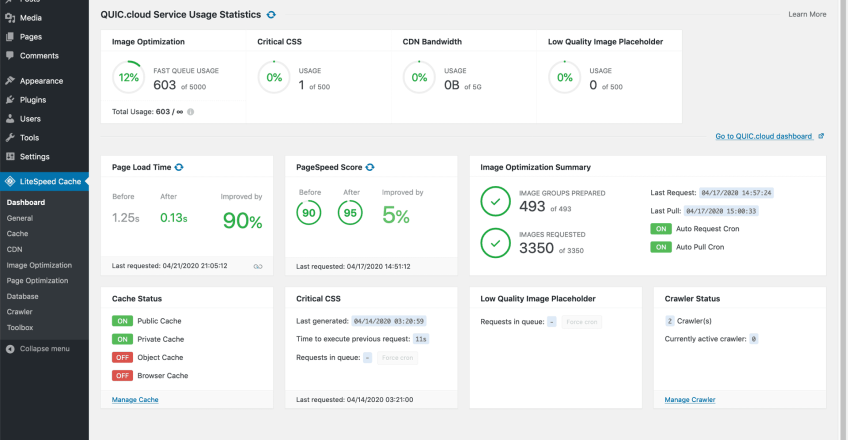Screen dimensions: 848x440
Task: Open the Dashboard submenu item
Action: click(x=26, y=202)
